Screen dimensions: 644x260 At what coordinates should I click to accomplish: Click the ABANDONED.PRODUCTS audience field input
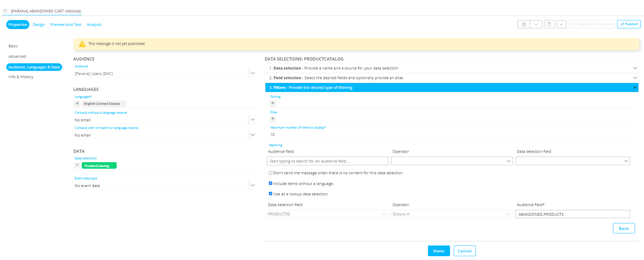(572, 214)
